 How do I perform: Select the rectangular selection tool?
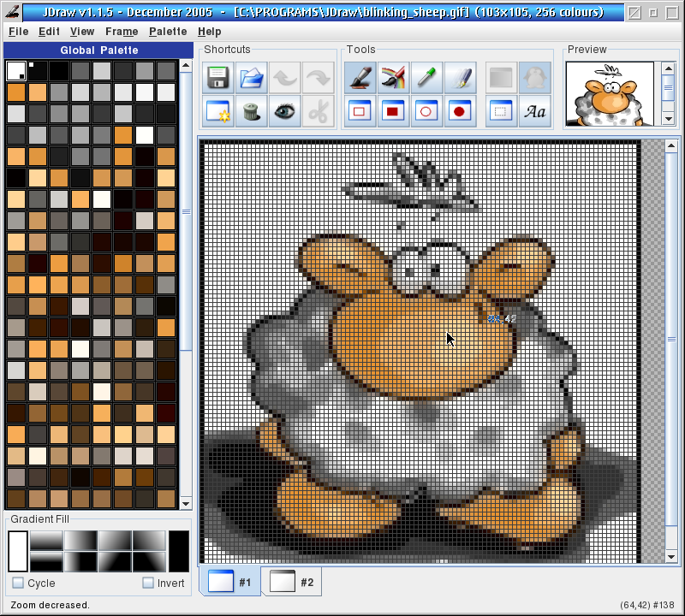coord(500,111)
